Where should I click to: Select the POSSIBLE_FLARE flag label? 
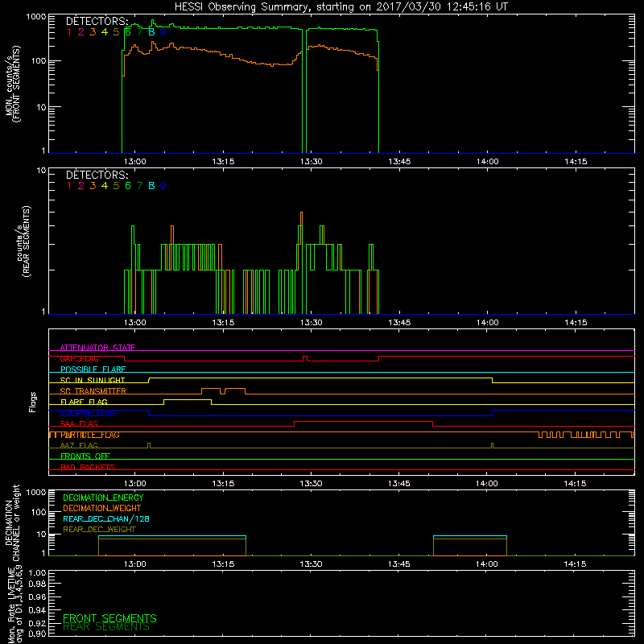[93, 369]
